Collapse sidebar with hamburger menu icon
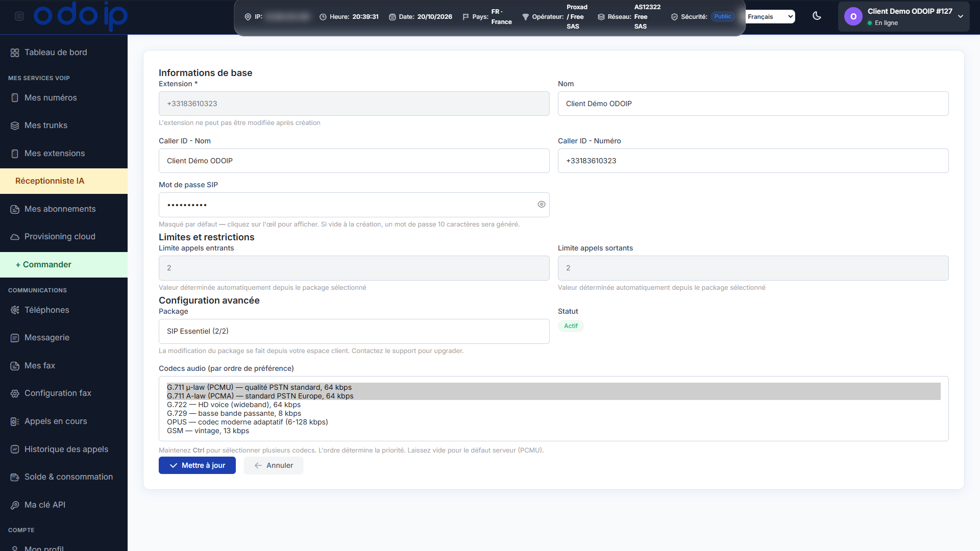Image resolution: width=980 pixels, height=551 pixels. [19, 16]
